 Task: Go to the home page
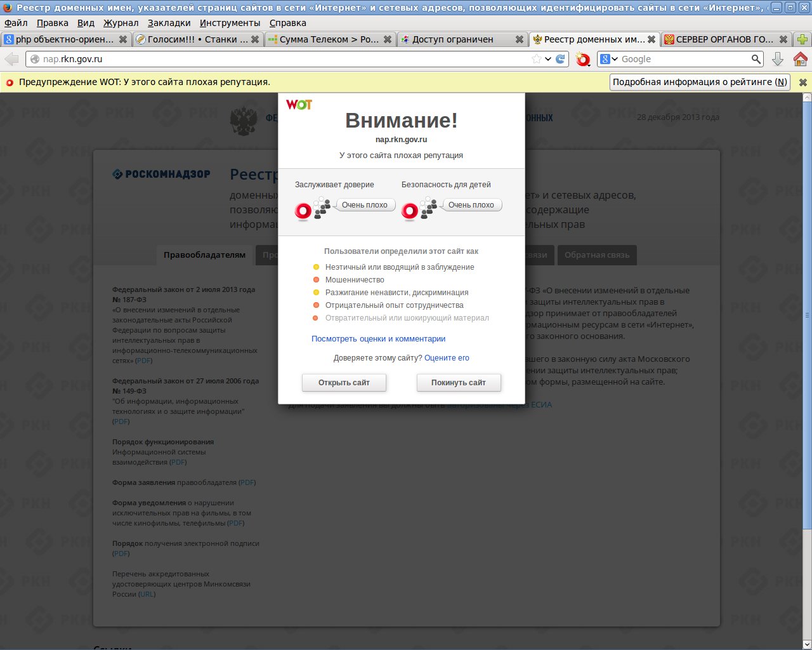tap(801, 59)
